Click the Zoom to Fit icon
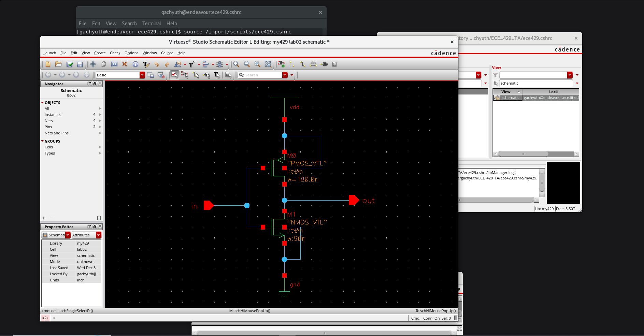Screen dimensions: 644x336 point(257,64)
